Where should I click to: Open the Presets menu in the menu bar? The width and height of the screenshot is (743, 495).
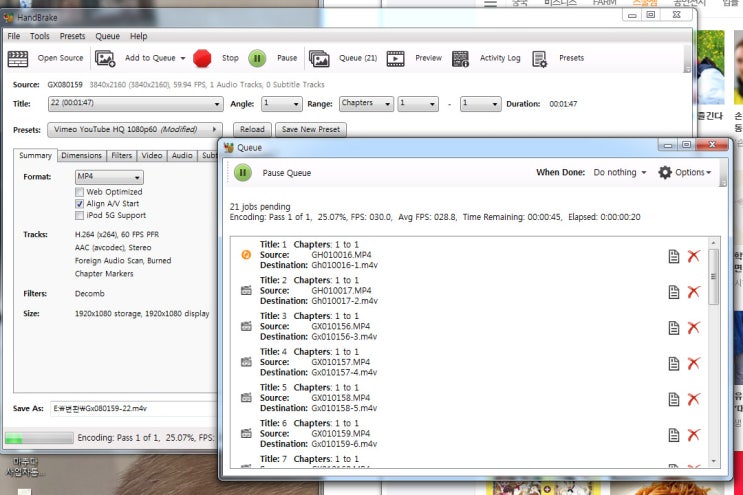pyautogui.click(x=72, y=36)
